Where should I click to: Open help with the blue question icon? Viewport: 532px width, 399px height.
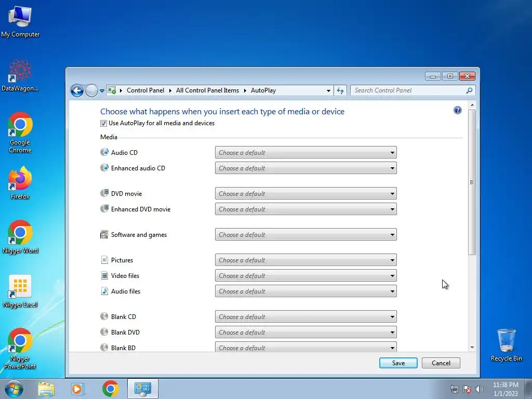pyautogui.click(x=457, y=110)
